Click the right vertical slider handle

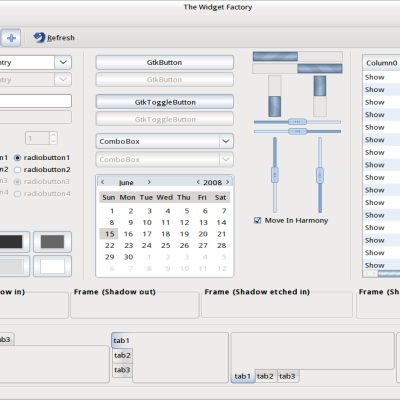tap(320, 175)
